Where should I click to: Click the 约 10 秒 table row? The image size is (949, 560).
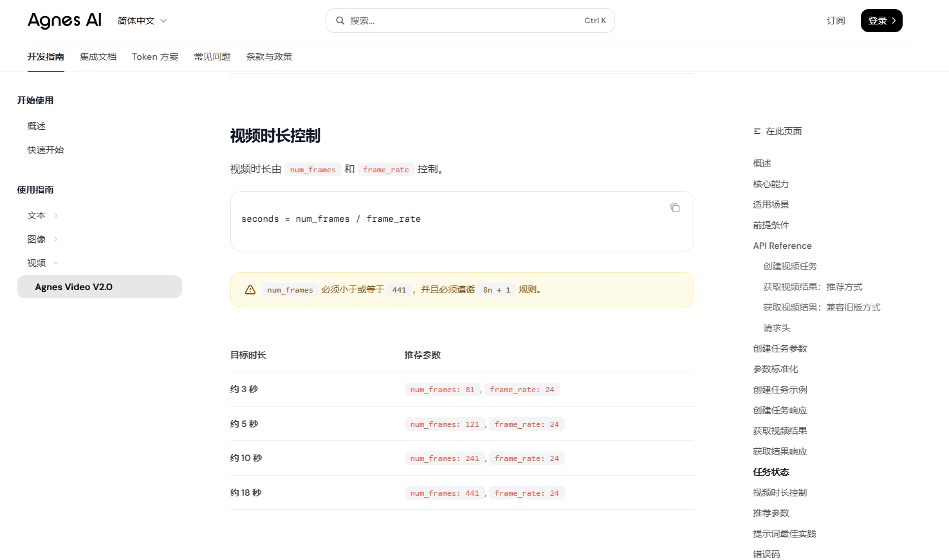[x=462, y=458]
